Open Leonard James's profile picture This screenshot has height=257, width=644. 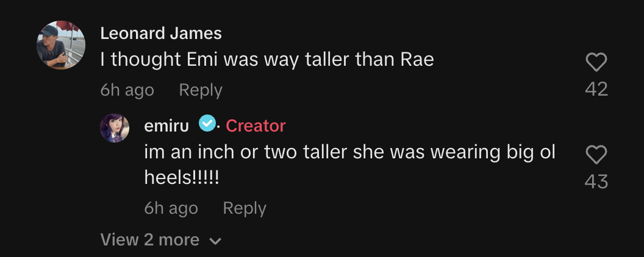61,44
